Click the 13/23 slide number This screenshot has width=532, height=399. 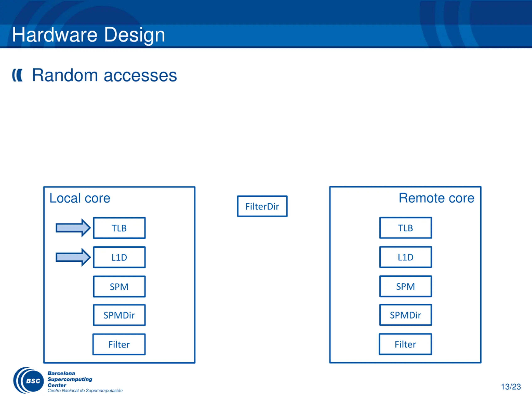[x=511, y=387]
